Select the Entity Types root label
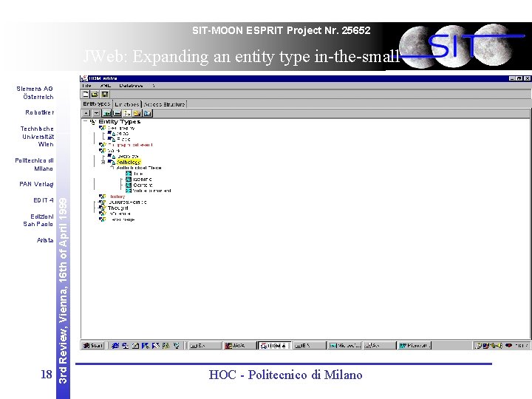The width and height of the screenshot is (532, 399). [120, 121]
